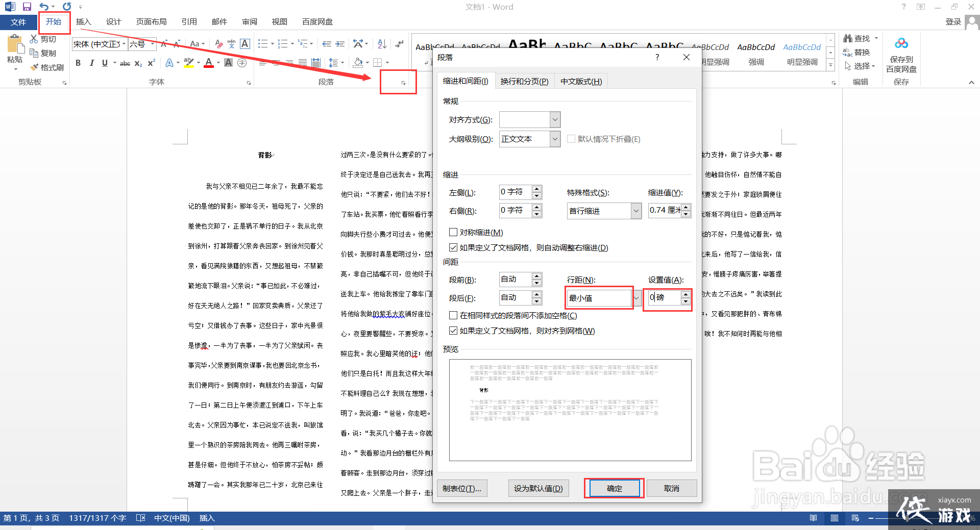Click the 设为默认值(D) button
The width and height of the screenshot is (980, 530).
(x=538, y=488)
